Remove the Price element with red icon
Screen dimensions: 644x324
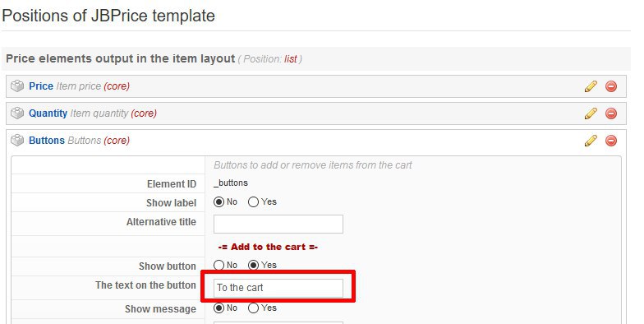point(611,86)
